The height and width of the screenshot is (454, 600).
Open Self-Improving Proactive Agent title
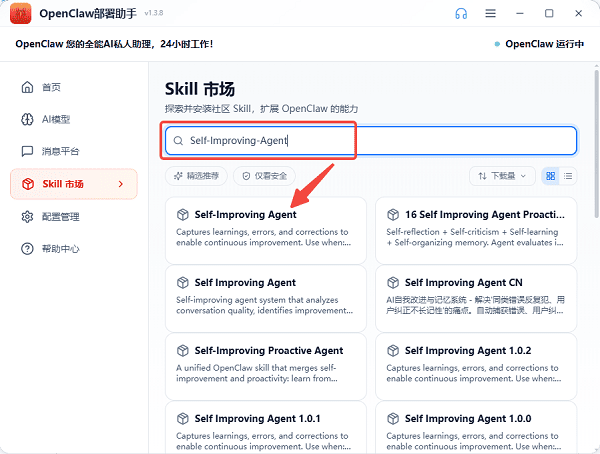[x=269, y=351]
